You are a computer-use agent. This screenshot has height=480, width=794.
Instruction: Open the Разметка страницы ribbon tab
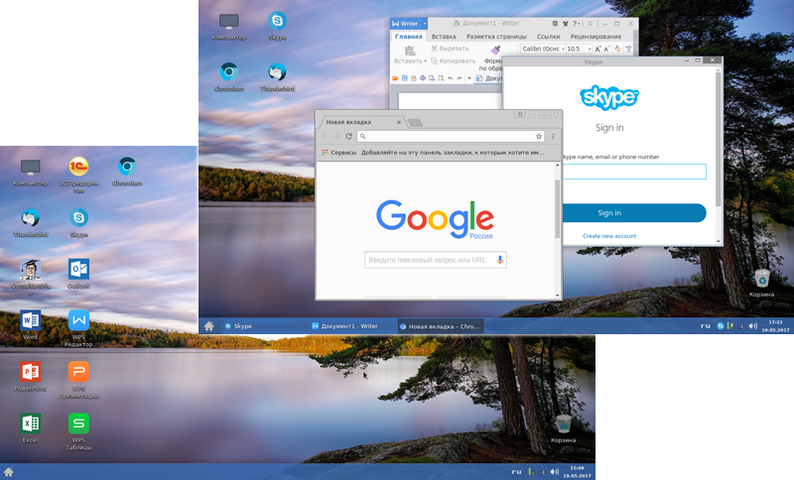pyautogui.click(x=496, y=36)
